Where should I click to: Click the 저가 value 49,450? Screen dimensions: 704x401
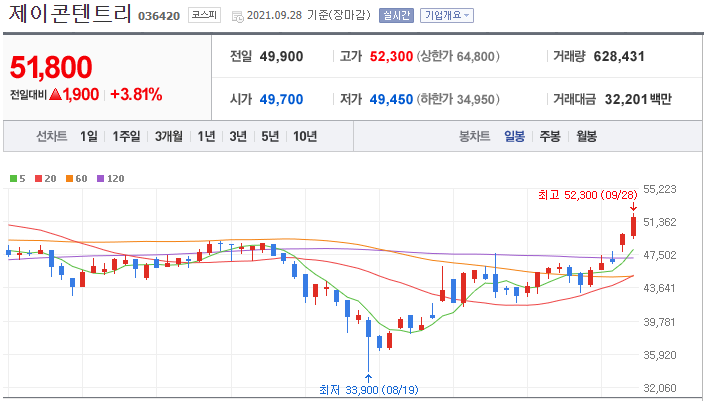(391, 99)
